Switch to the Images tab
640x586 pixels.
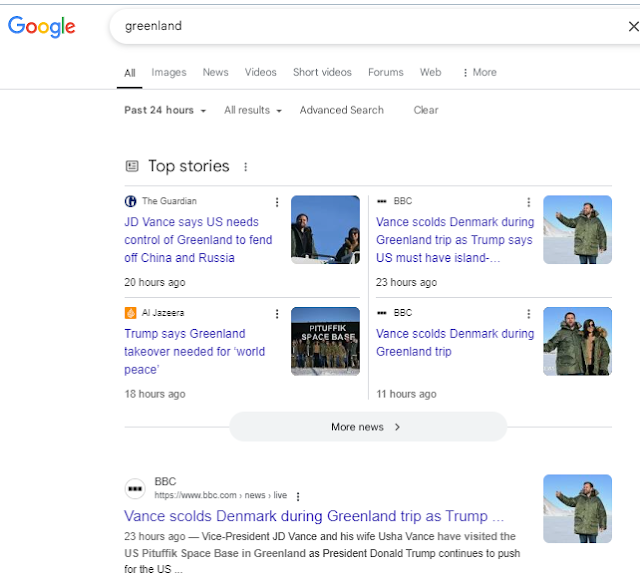pyautogui.click(x=169, y=72)
